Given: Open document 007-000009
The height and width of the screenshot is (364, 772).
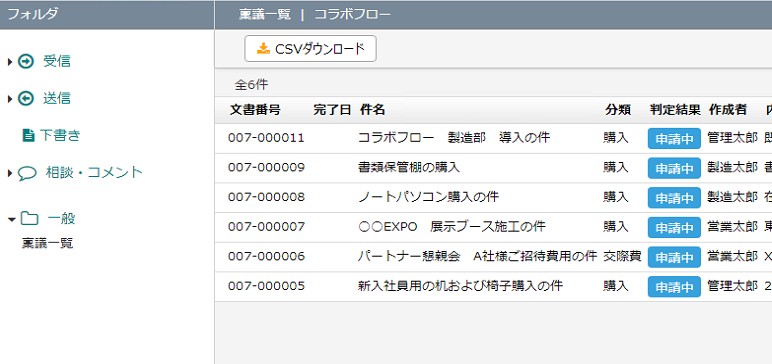Looking at the screenshot, I should [266, 168].
